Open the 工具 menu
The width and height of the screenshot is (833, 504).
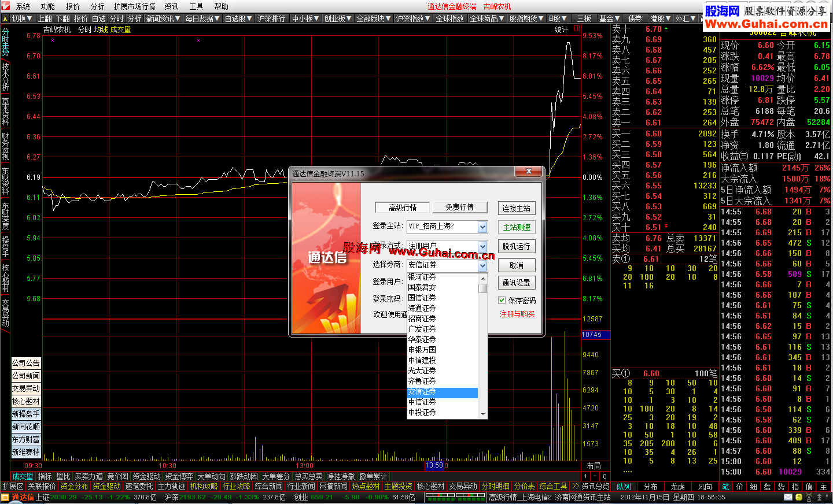(x=197, y=6)
